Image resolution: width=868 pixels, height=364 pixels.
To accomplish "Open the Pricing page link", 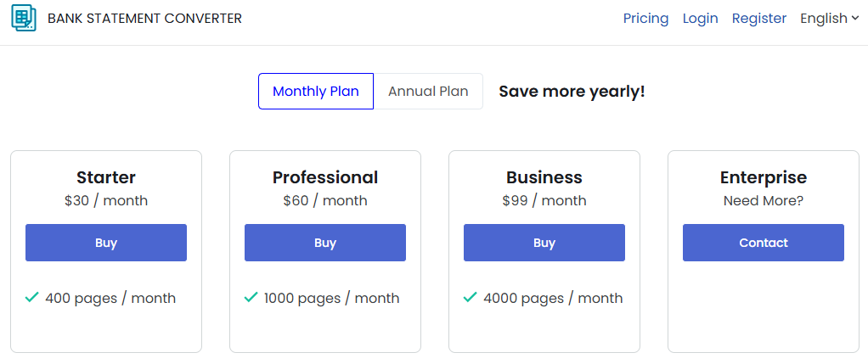I will (645, 18).
